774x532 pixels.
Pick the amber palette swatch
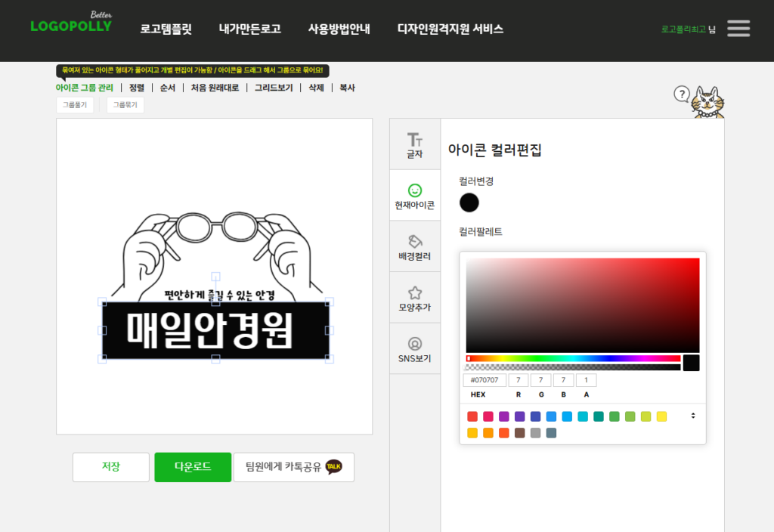(472, 433)
